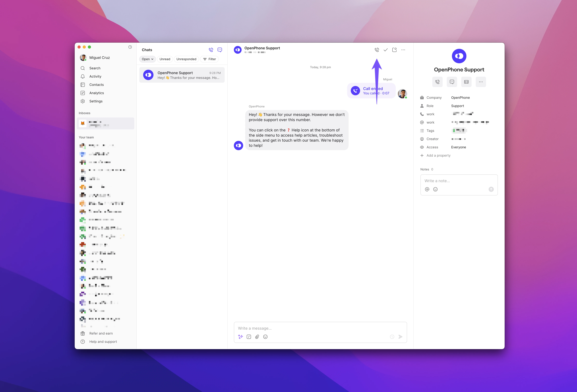Screen dimensions: 577x392
Task: Attach a file using the paperclip icon
Action: (257, 337)
